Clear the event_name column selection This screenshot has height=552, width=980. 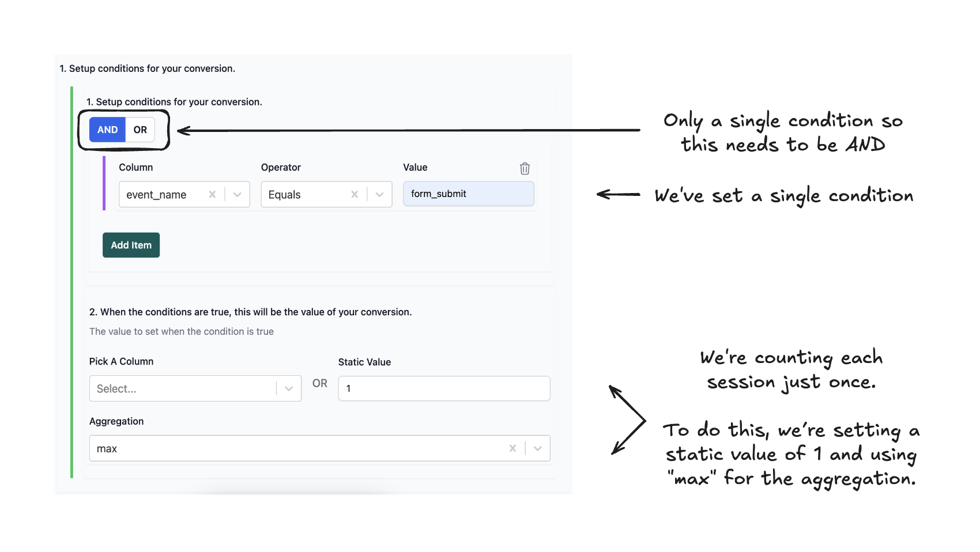click(212, 195)
